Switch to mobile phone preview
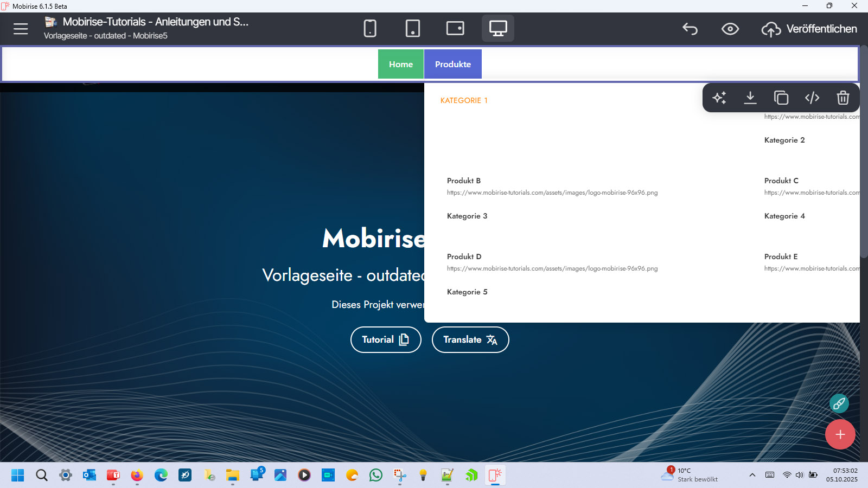The width and height of the screenshot is (868, 488). 370,28
